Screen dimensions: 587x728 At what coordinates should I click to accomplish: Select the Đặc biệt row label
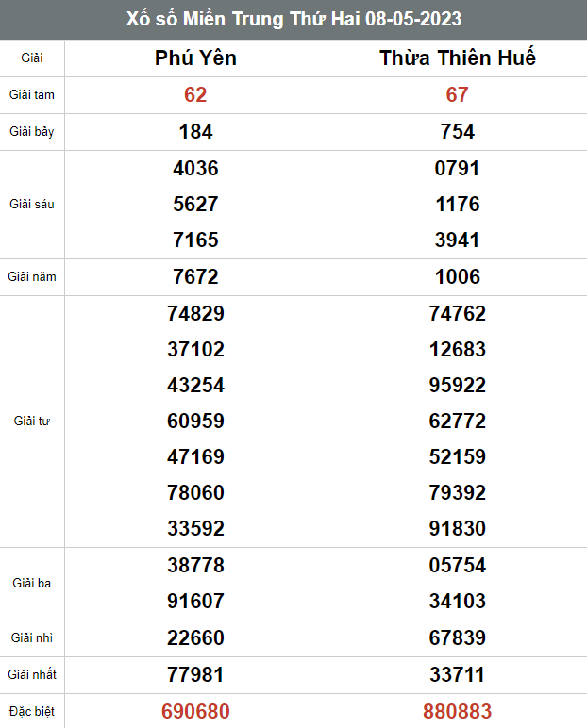pos(32,711)
